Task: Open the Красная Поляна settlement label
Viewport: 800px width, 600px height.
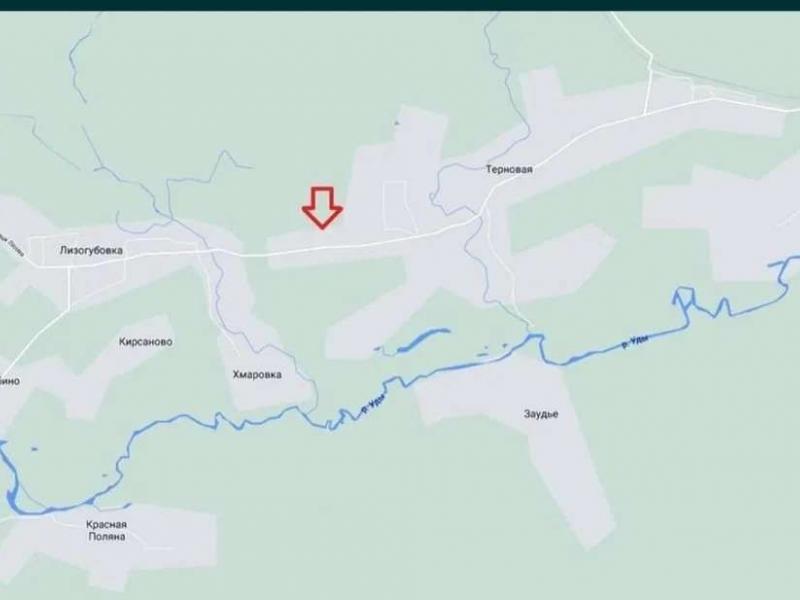Action: (x=106, y=530)
